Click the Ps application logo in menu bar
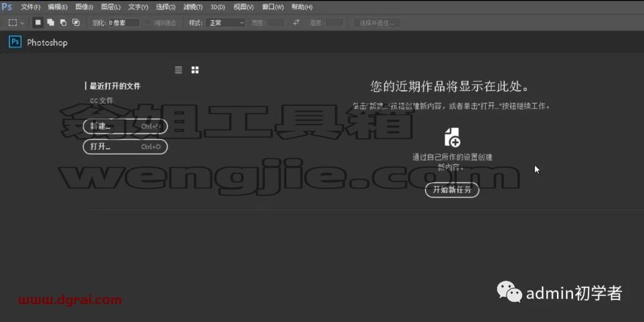The height and width of the screenshot is (322, 644). pyautogui.click(x=7, y=7)
